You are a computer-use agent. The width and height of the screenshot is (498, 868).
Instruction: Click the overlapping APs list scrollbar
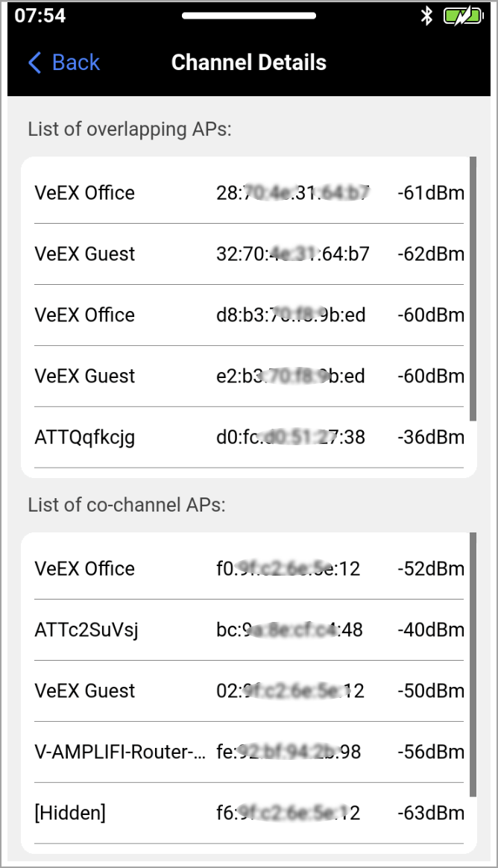473,289
